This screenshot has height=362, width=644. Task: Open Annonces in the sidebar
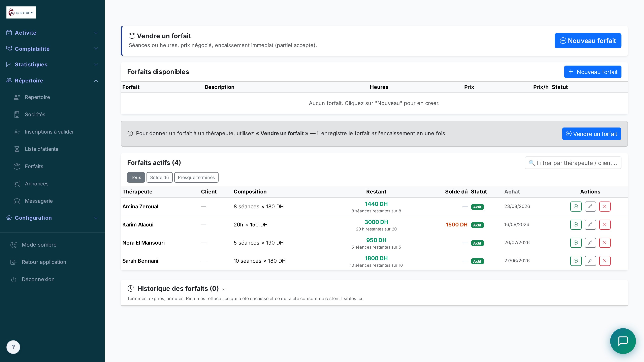(x=36, y=184)
